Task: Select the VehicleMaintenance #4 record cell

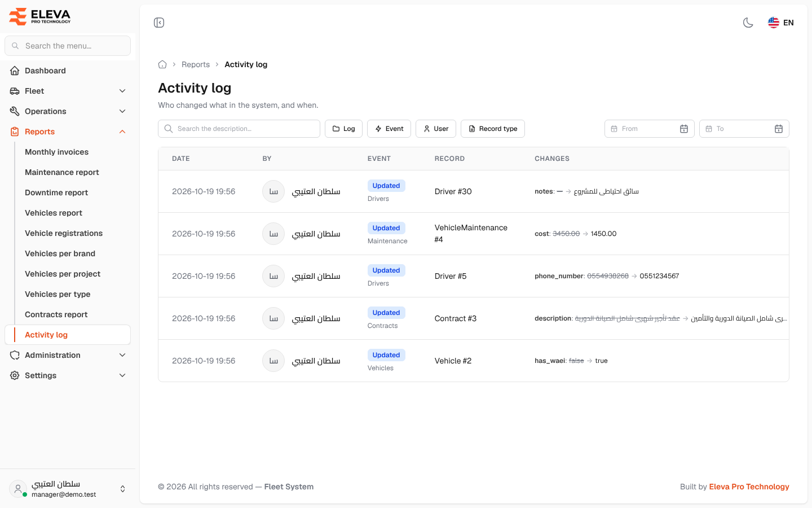Action: [471, 234]
